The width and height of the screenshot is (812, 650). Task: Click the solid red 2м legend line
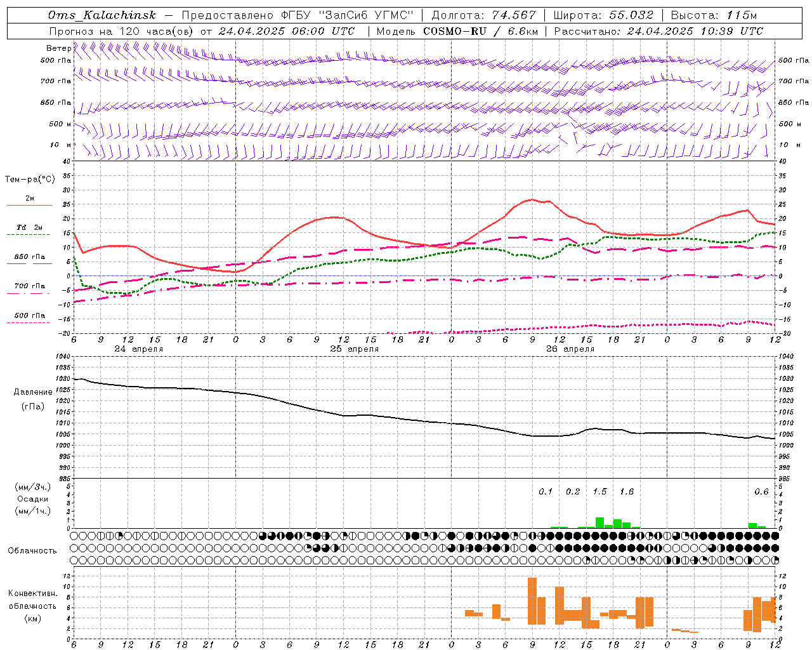click(x=29, y=205)
